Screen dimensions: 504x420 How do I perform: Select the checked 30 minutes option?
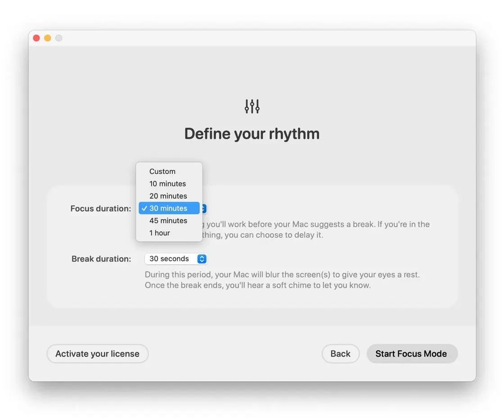(x=169, y=208)
